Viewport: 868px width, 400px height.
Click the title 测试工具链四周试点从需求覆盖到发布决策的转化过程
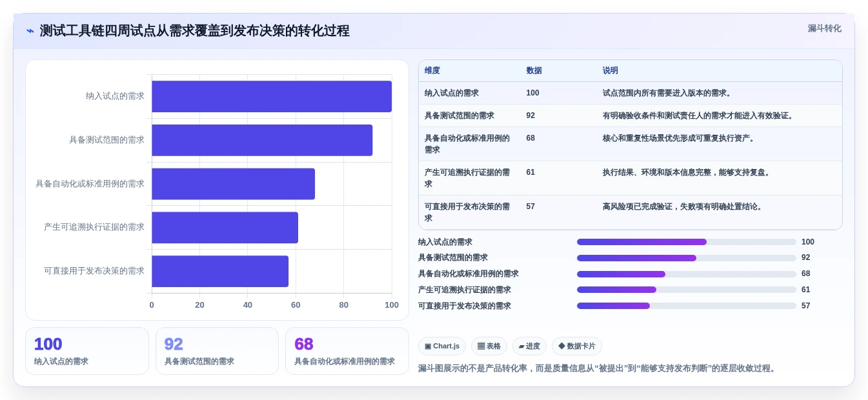tap(194, 31)
